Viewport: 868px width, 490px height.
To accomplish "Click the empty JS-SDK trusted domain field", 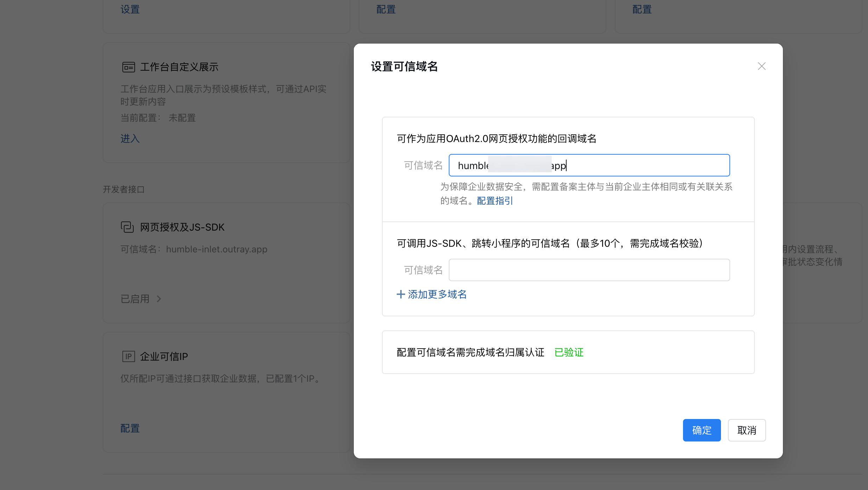I will 589,270.
